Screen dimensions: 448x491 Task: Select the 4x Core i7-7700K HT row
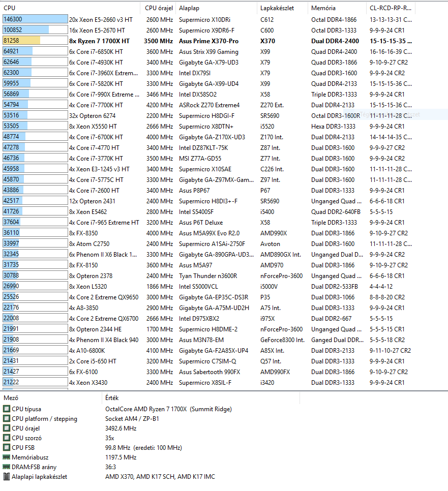[x=209, y=105]
